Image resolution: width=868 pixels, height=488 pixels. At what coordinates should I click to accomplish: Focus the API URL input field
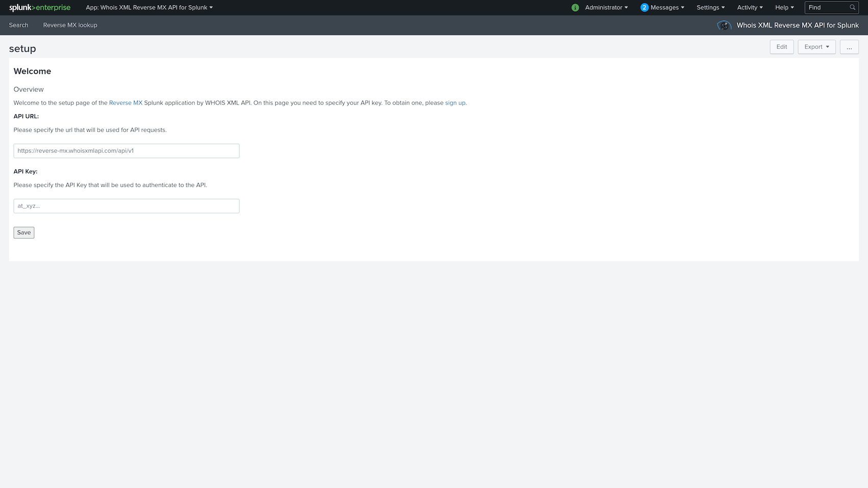click(x=127, y=151)
